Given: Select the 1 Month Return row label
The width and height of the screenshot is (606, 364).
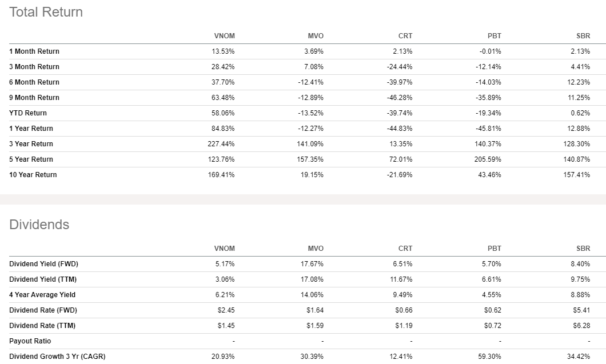Looking at the screenshot, I should [x=34, y=51].
